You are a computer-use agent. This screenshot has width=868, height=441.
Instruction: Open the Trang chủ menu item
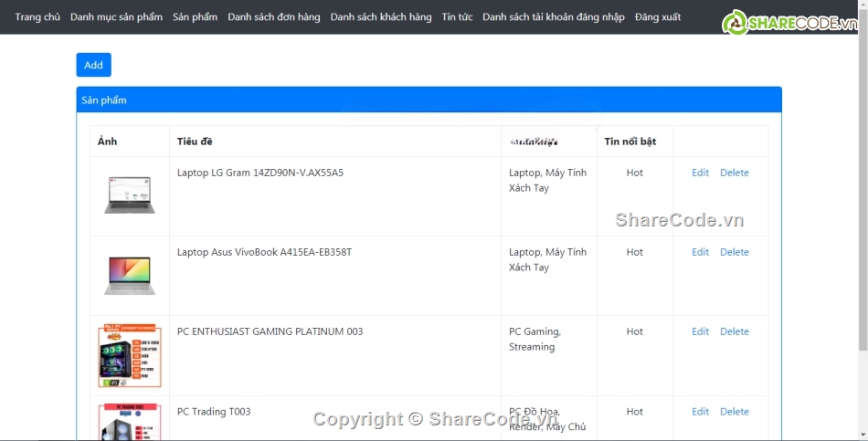pos(37,17)
